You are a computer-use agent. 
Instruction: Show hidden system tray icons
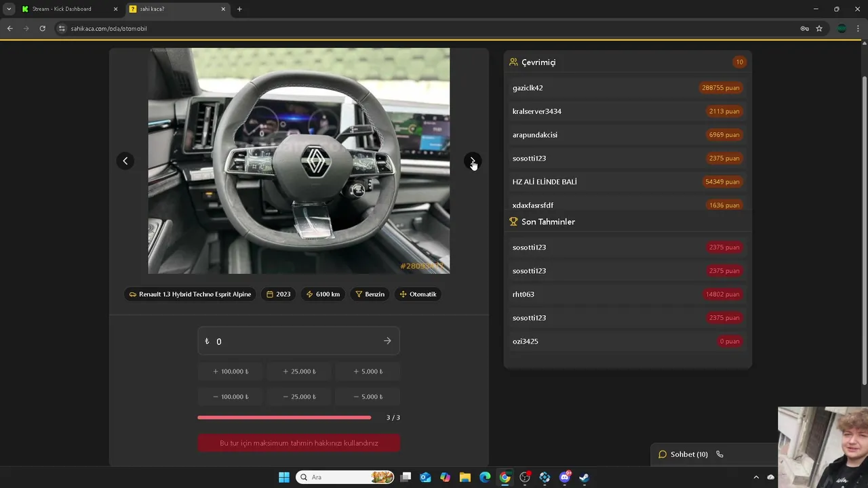click(x=756, y=477)
